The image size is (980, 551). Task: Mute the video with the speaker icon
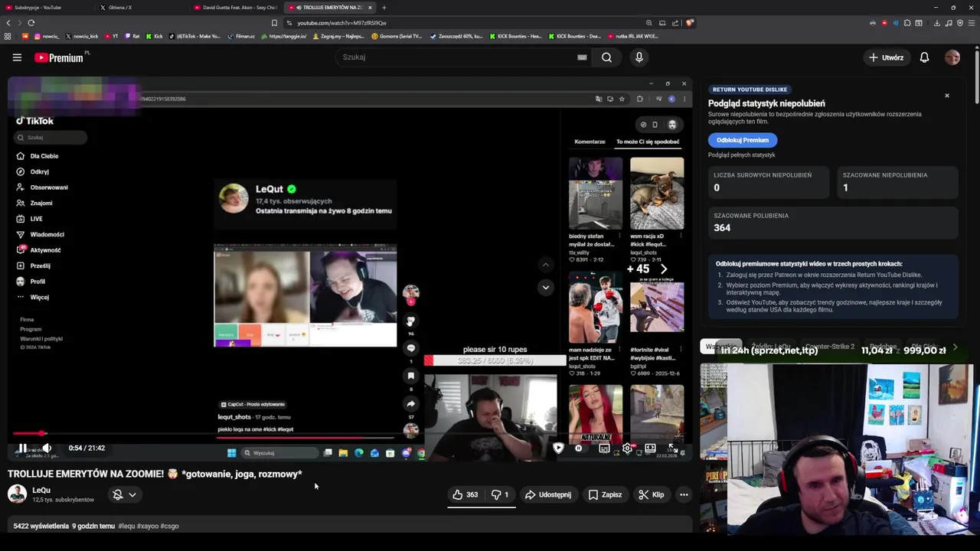[x=47, y=448]
